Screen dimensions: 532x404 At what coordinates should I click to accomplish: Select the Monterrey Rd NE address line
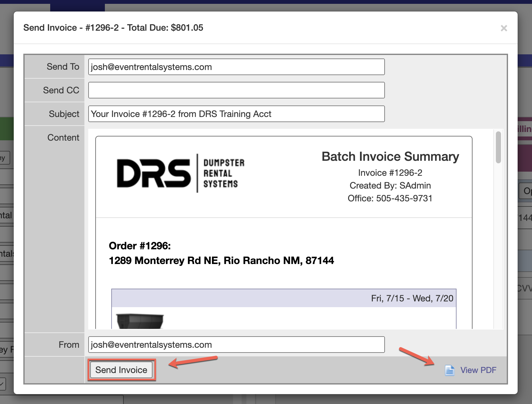(x=221, y=260)
